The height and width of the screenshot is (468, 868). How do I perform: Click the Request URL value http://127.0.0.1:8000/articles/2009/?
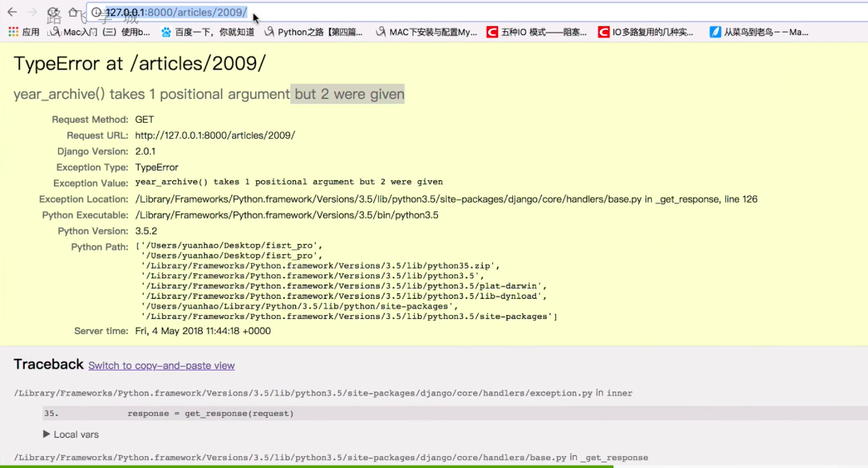click(x=215, y=136)
